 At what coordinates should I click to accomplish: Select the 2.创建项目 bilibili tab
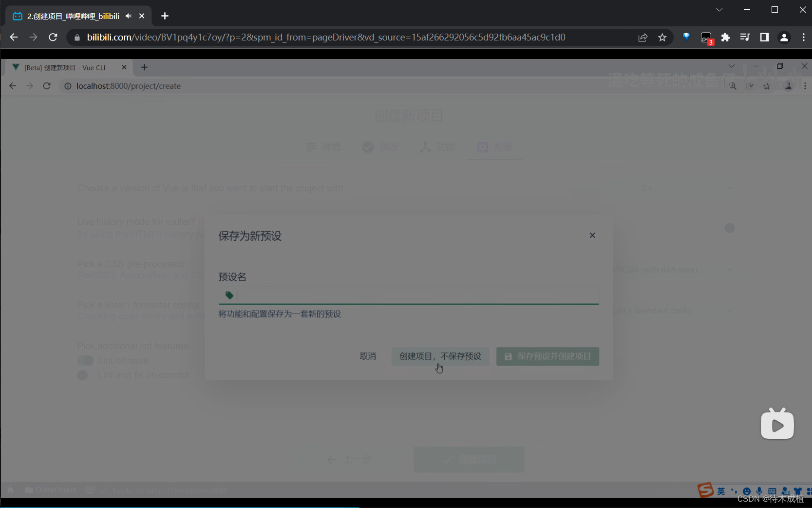click(78, 16)
